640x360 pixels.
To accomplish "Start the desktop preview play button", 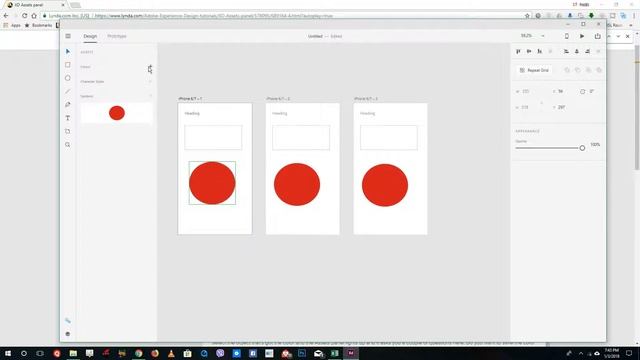I will point(582,36).
